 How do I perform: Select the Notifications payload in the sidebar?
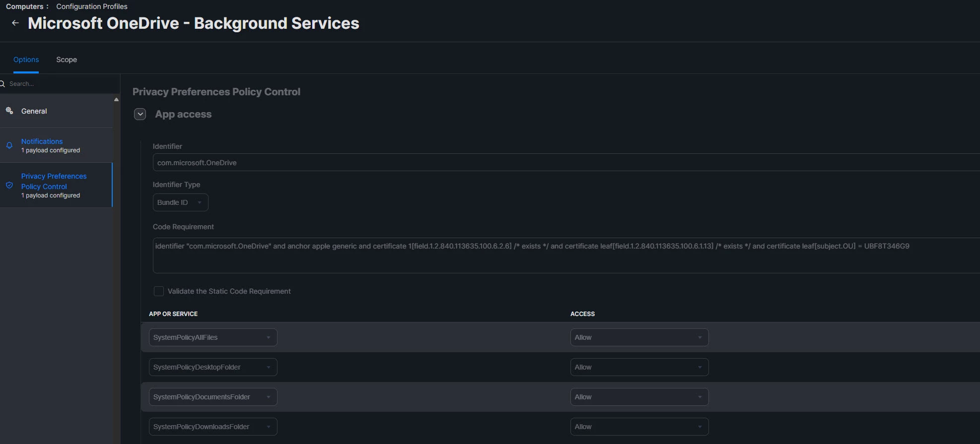(x=57, y=145)
